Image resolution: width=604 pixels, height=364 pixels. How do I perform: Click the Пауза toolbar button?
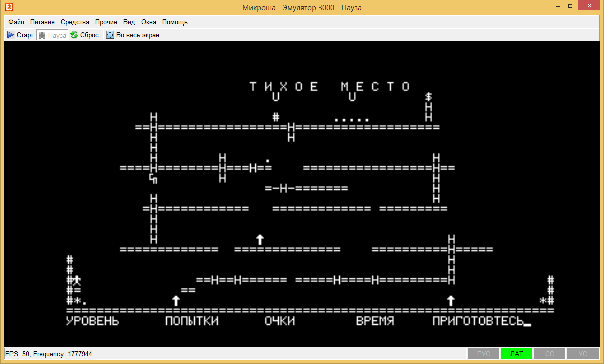(52, 35)
